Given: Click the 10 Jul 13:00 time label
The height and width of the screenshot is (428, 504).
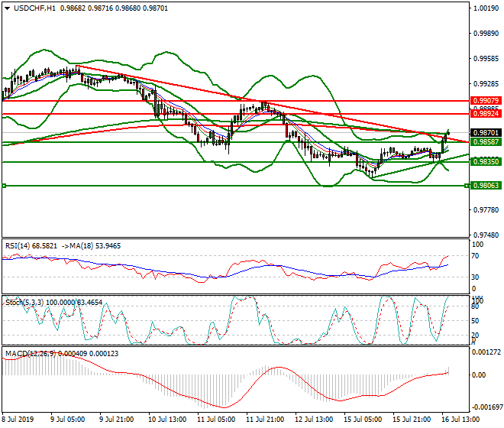Looking at the screenshot, I should (x=167, y=420).
